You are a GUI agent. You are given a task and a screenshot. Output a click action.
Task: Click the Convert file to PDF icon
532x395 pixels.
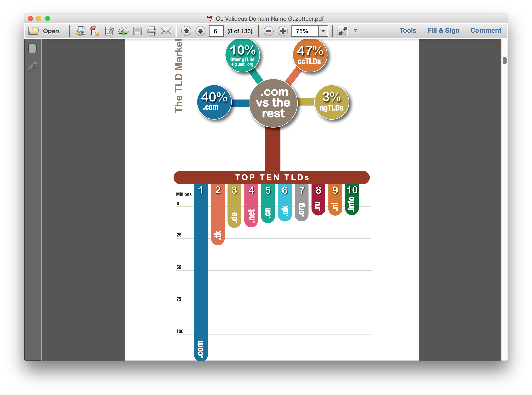81,31
